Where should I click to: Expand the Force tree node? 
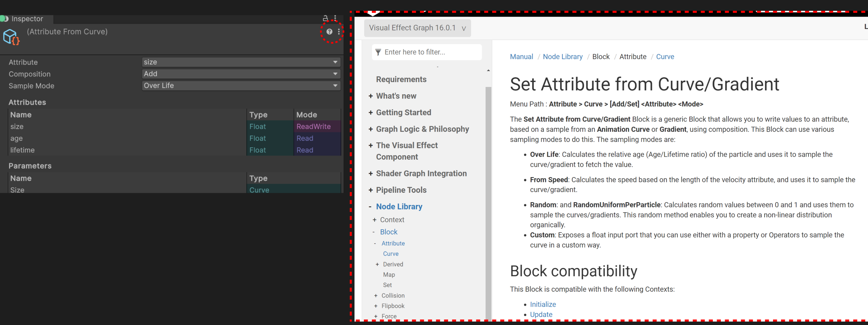376,316
